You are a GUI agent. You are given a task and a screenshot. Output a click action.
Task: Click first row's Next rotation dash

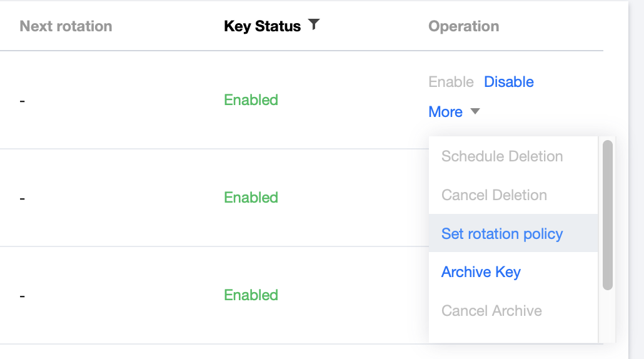(23, 100)
